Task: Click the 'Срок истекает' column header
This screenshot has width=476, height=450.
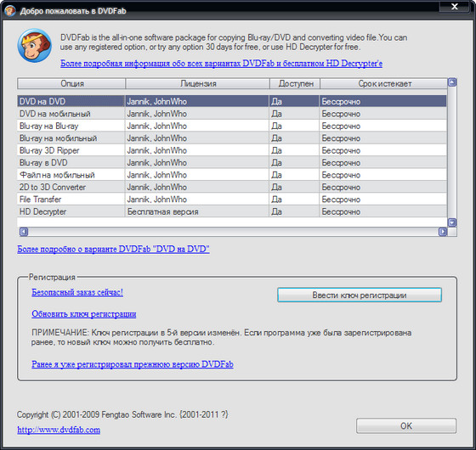Action: pos(383,84)
